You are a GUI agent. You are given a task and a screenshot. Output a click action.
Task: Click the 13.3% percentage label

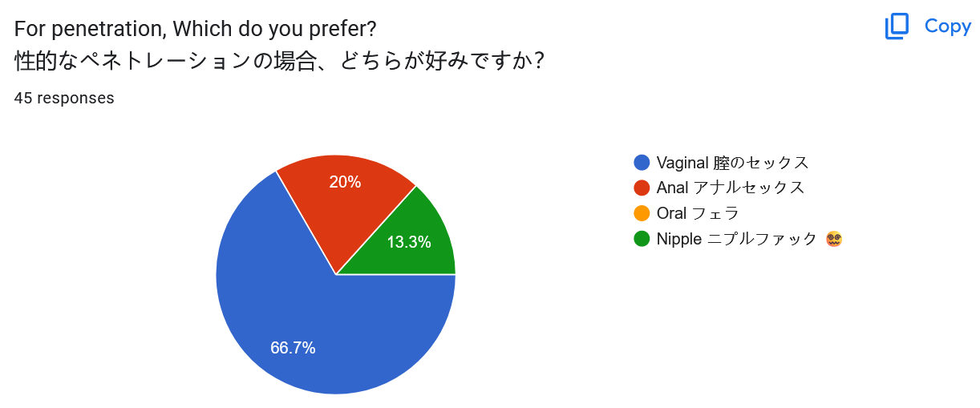tap(409, 241)
